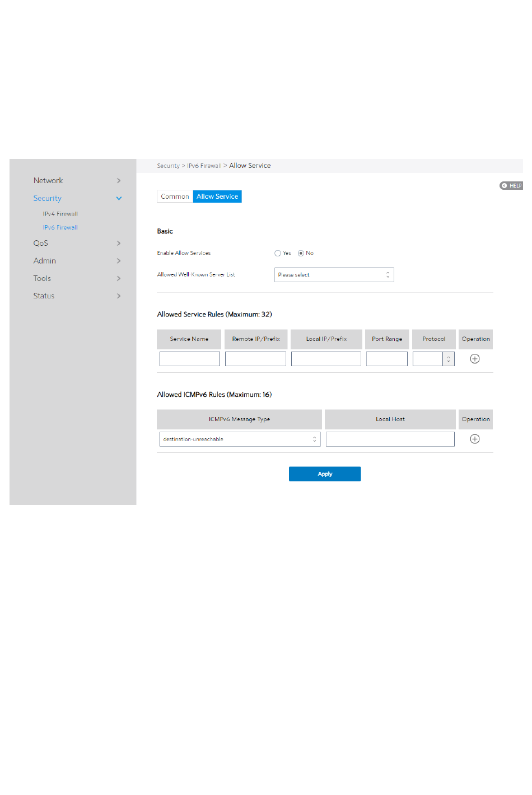Click the HELP icon button

click(511, 185)
